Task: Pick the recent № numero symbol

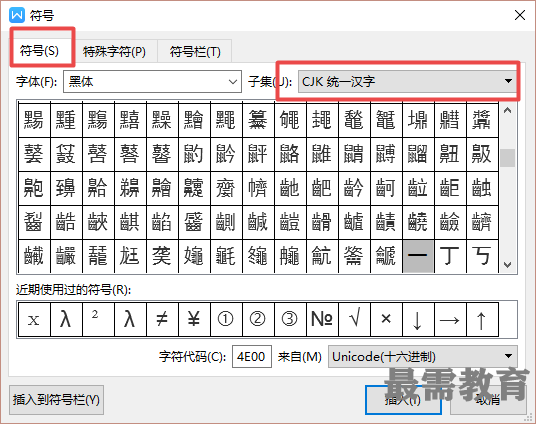Action: [322, 320]
